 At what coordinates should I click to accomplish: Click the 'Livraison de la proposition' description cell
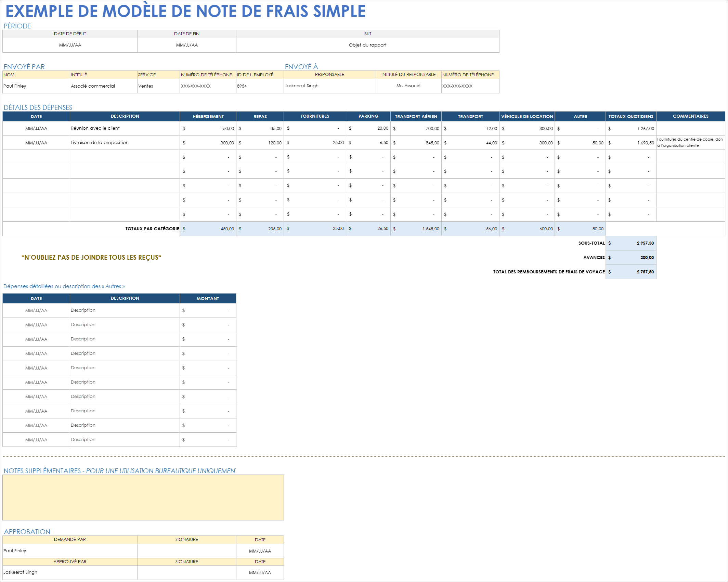125,143
